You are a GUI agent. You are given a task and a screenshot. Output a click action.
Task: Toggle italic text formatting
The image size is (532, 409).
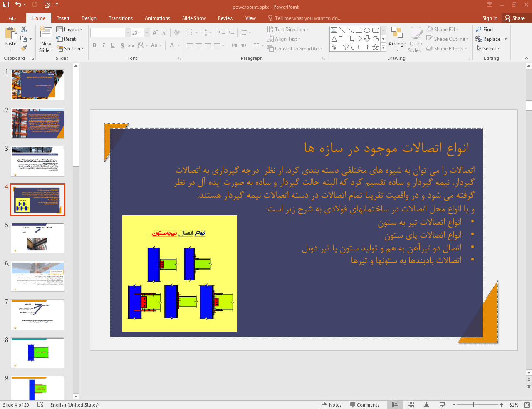104,45
